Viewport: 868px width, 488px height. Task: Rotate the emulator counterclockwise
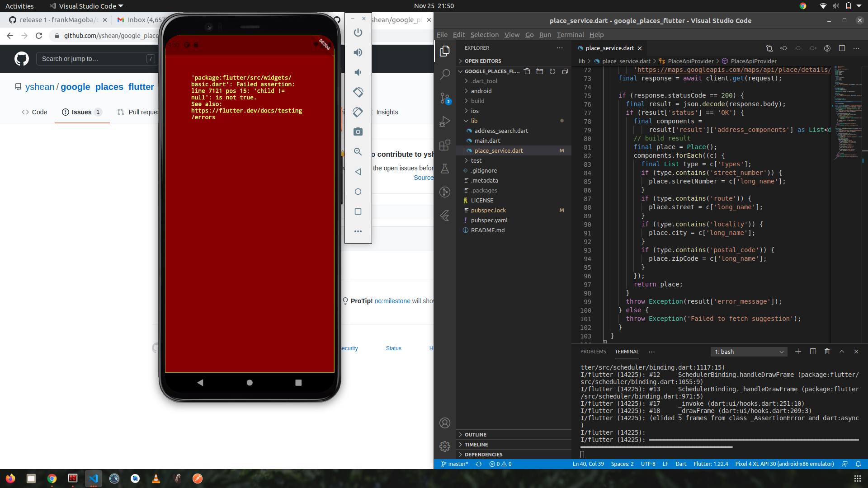point(358,92)
